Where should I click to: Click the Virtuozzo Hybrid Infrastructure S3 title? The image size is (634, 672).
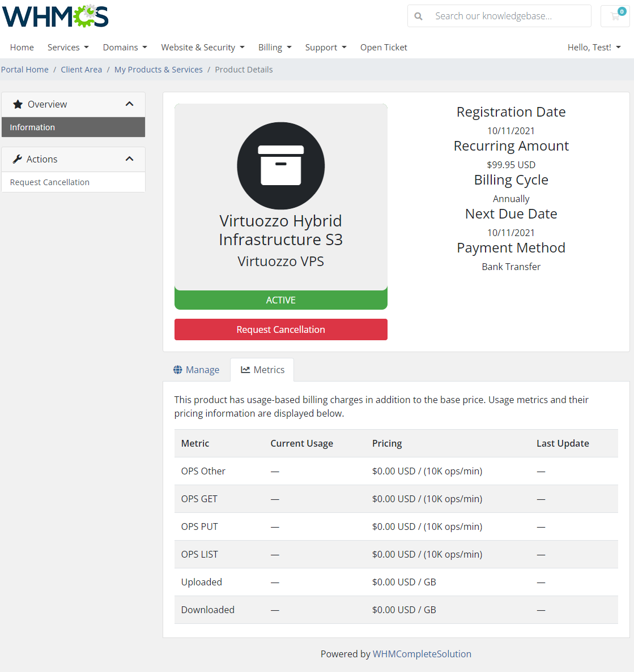[281, 230]
